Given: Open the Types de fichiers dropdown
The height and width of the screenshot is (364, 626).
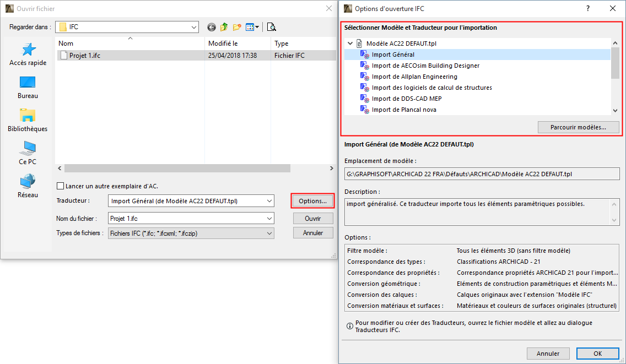Looking at the screenshot, I should pyautogui.click(x=269, y=233).
